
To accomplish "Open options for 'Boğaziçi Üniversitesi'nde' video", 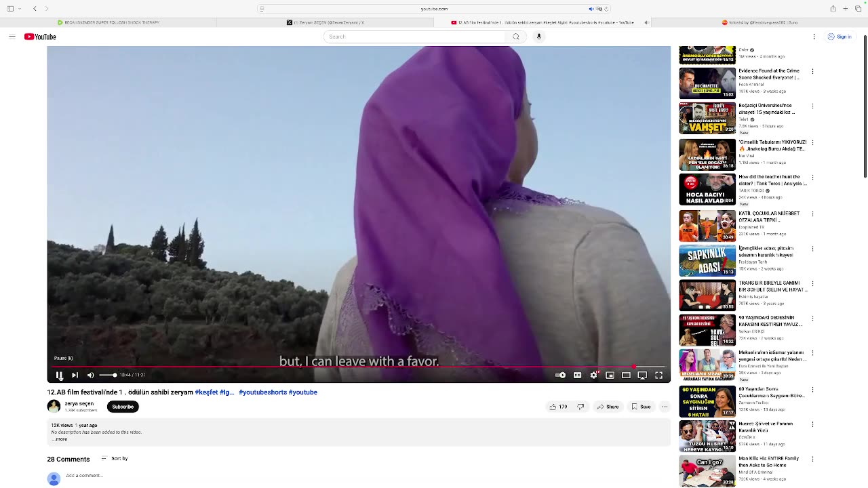I will pyautogui.click(x=812, y=106).
